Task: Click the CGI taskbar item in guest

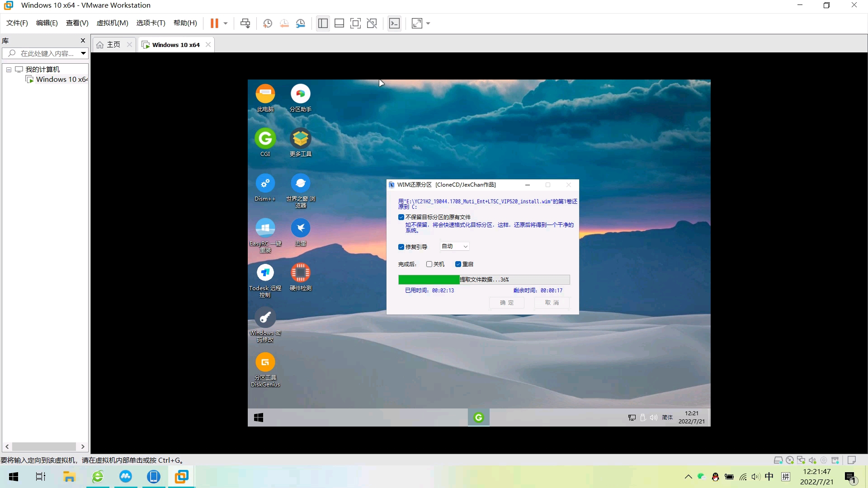Action: pyautogui.click(x=479, y=418)
